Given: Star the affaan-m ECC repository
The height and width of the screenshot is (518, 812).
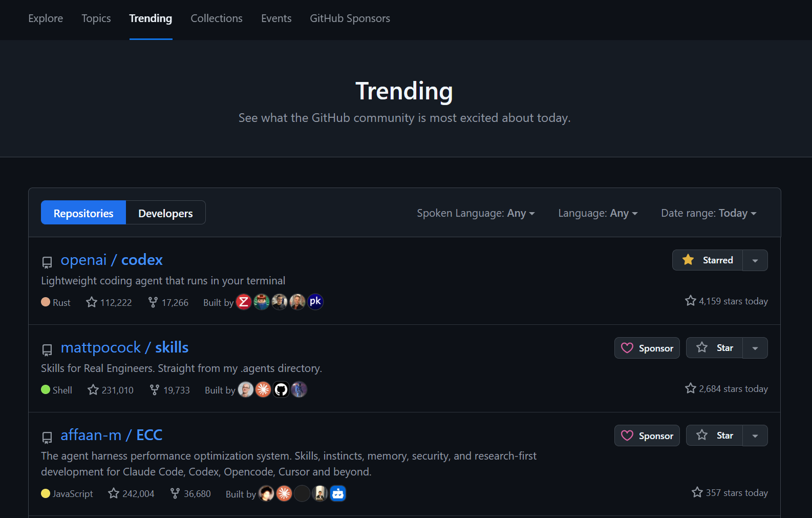Looking at the screenshot, I should tap(714, 436).
